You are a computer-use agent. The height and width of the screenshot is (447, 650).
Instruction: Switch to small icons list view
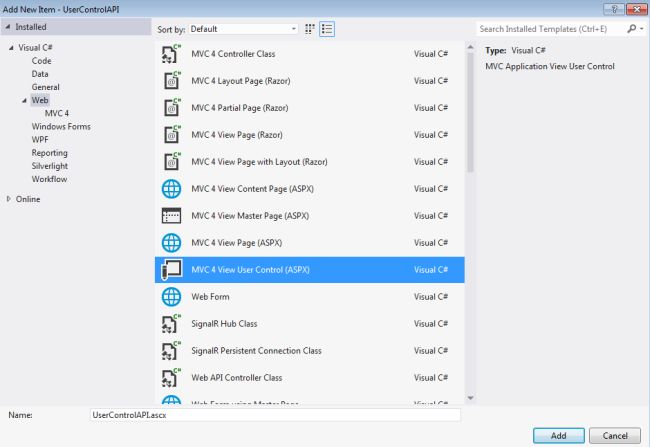[x=327, y=29]
